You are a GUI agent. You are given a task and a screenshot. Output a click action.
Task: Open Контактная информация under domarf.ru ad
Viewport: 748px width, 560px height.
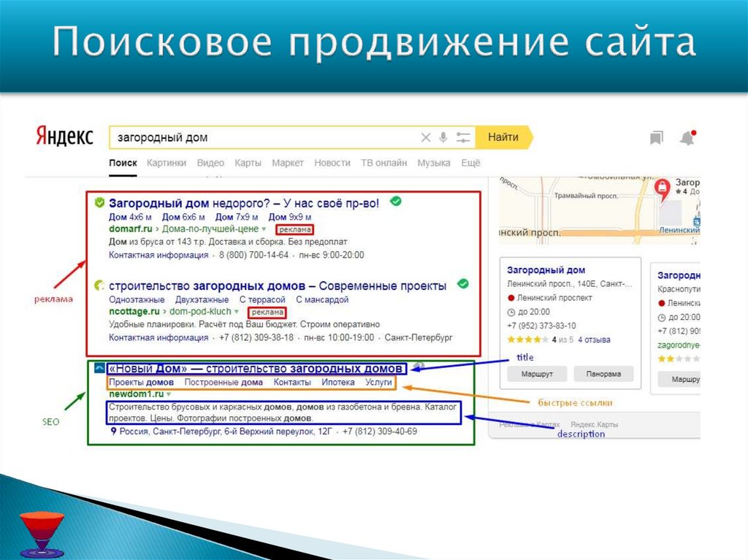click(x=159, y=256)
